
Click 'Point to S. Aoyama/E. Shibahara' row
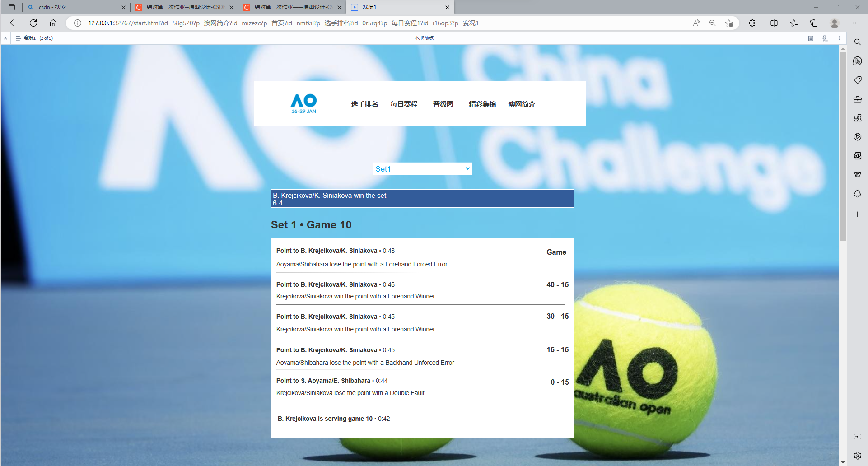pos(332,381)
